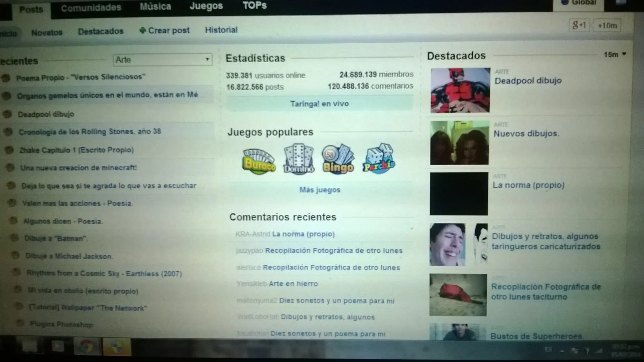
Task: Click category icon beside 'Valen mas las acciones'
Action: pyautogui.click(x=12, y=203)
